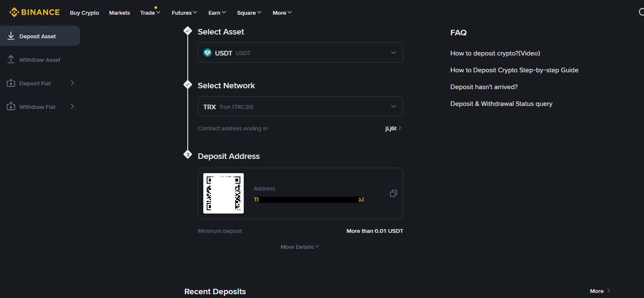
Task: Select Deposit Fiat in sidebar
Action: 40,83
